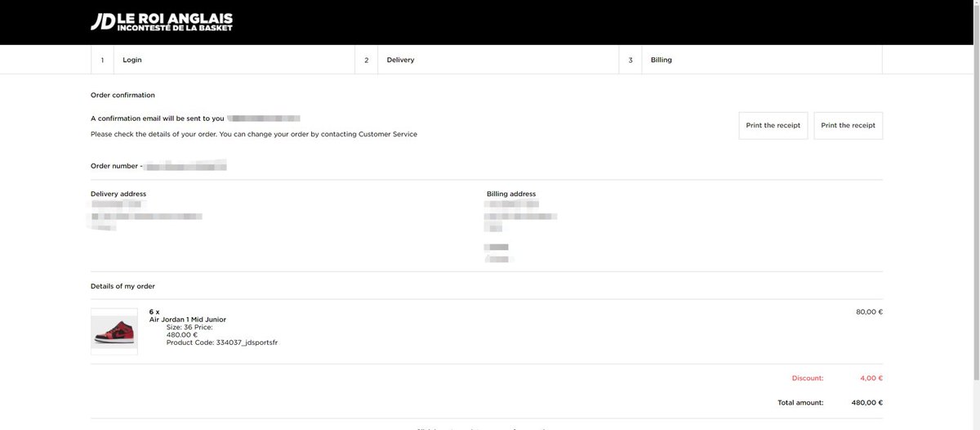Open the Delivery step tab
Viewport: 980px width, 430px height.
pos(487,60)
